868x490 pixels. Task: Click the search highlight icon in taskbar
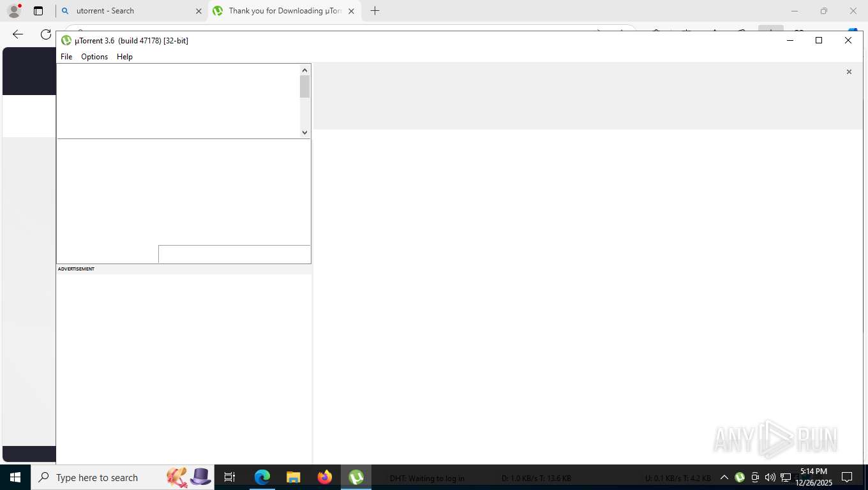pyautogui.click(x=189, y=477)
